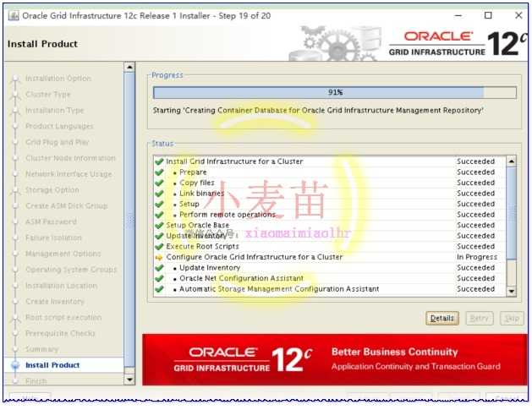Click the Status list scrollbar thumb

coord(512,213)
